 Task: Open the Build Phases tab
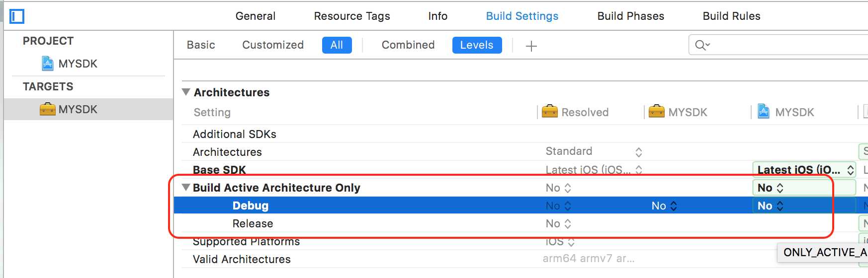tap(630, 16)
